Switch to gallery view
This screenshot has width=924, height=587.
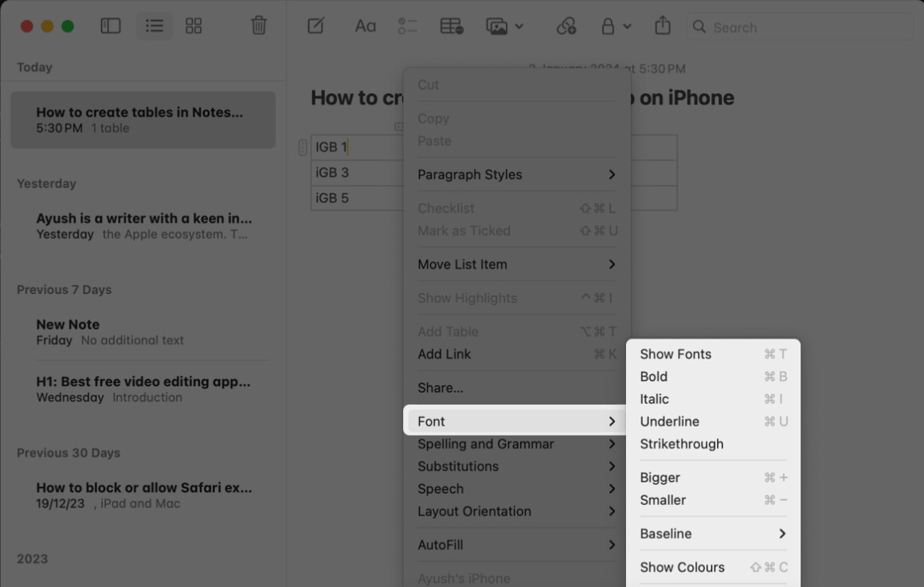(194, 25)
